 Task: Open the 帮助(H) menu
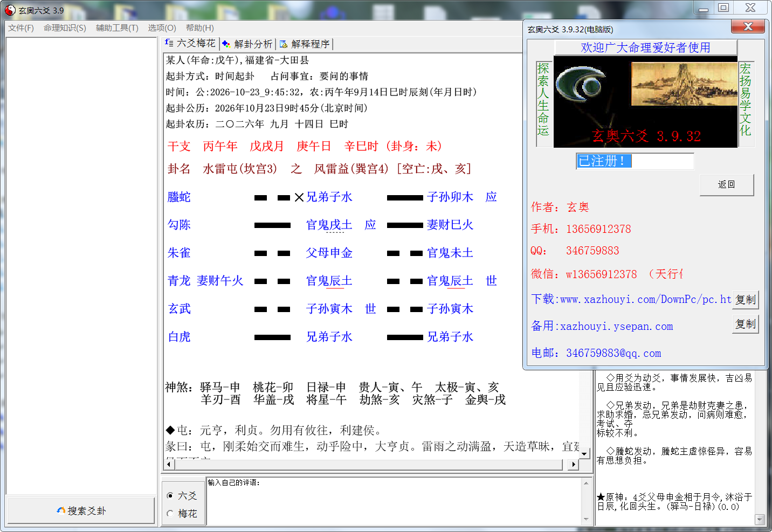[x=199, y=28]
